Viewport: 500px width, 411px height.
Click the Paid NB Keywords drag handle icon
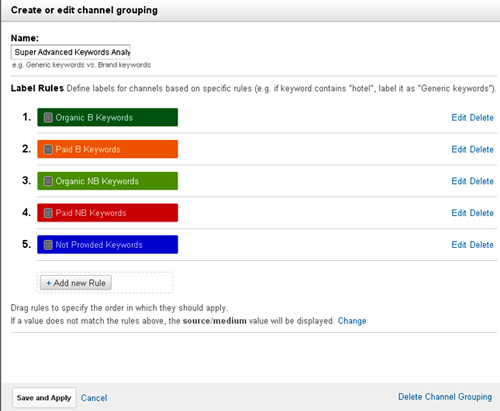[x=48, y=213]
